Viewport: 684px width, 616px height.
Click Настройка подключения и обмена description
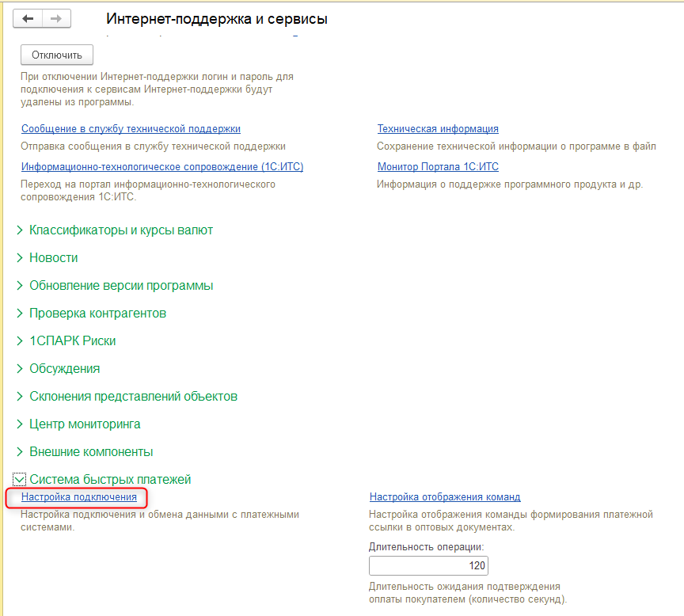[160, 520]
